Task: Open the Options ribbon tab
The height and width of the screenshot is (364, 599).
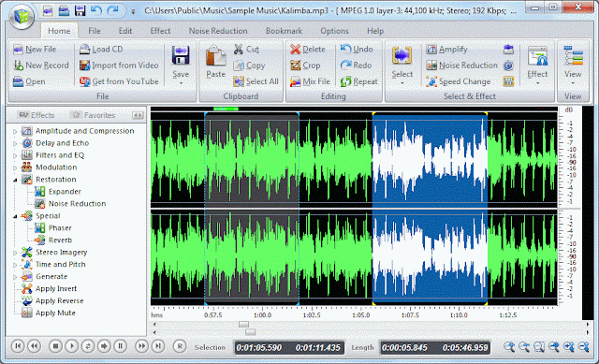Action: pyautogui.click(x=334, y=31)
